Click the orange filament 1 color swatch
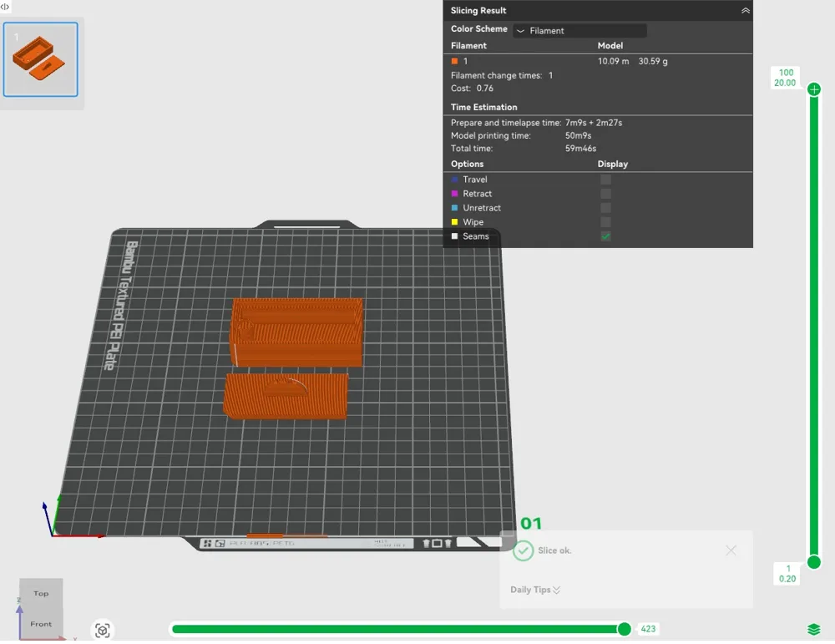Viewport: 835px width, 644px height. [x=454, y=61]
